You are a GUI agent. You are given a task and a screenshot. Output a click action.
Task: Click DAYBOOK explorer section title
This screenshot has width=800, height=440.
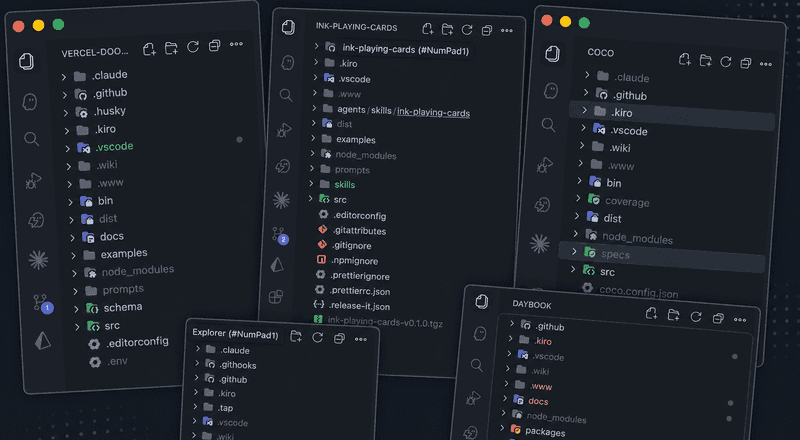click(532, 305)
